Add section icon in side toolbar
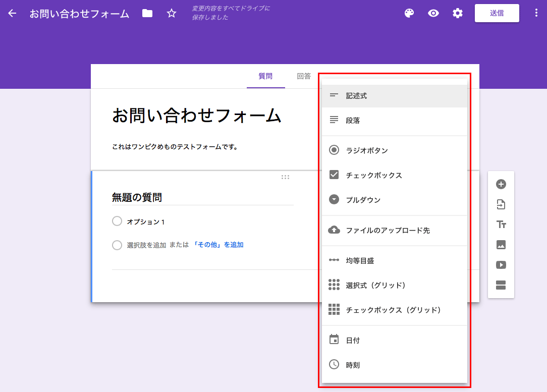 501,285
